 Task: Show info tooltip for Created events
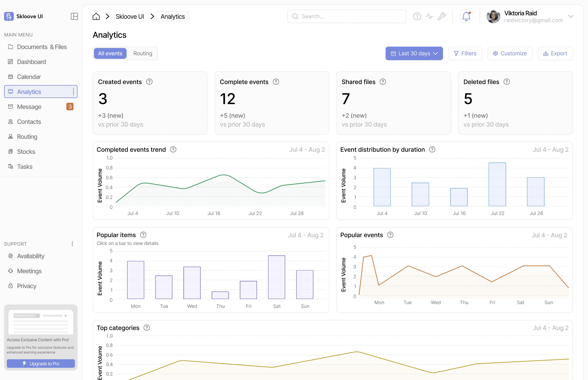(x=149, y=82)
